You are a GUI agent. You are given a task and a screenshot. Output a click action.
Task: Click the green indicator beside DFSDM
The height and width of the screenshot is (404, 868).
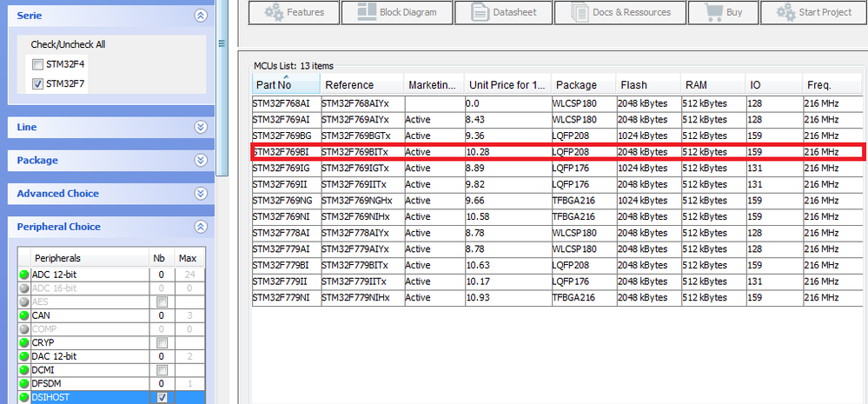point(23,383)
